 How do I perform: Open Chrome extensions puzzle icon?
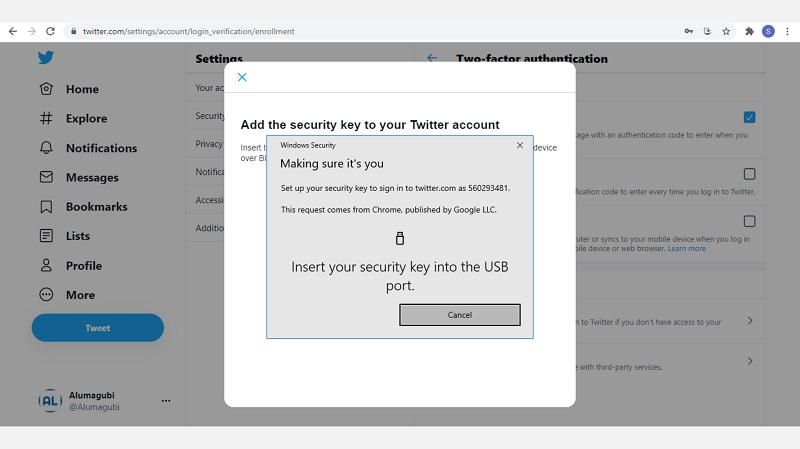click(749, 31)
